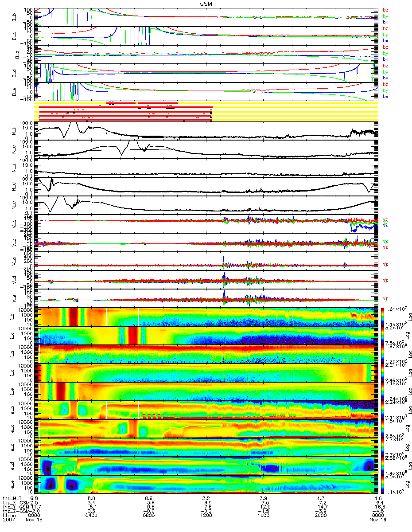Click the Nov 18 date label
The width and height of the screenshot is (412, 532).
pyautogui.click(x=34, y=520)
